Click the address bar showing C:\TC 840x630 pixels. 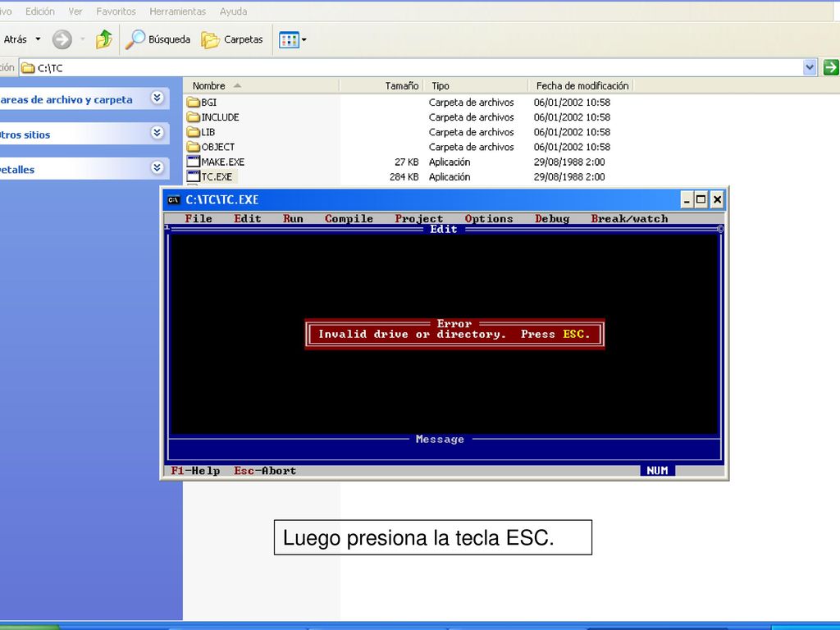click(412, 68)
